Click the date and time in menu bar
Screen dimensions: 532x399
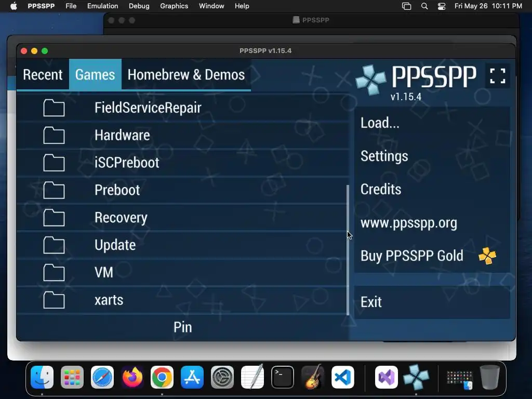coord(488,6)
